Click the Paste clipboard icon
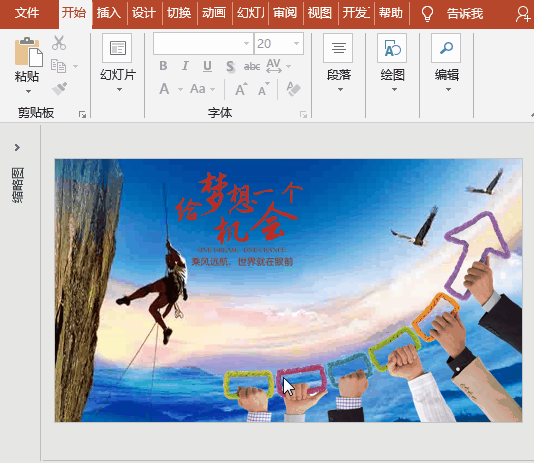The width and height of the screenshot is (534, 463). [29, 52]
